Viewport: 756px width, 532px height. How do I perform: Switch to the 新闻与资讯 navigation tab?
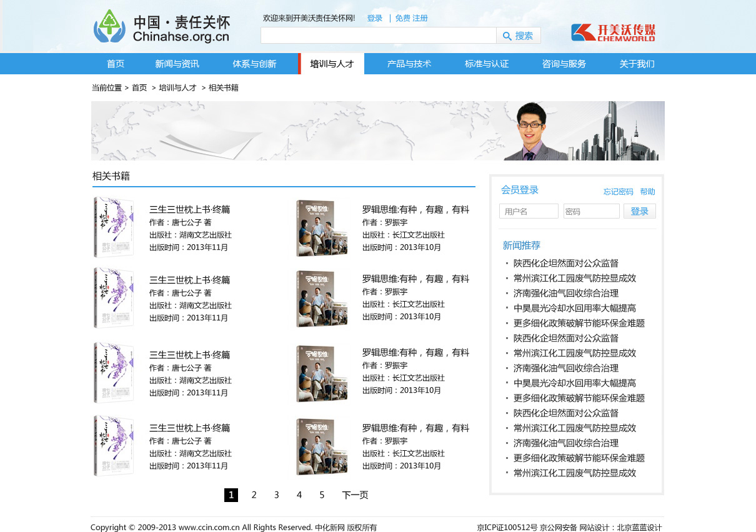(176, 63)
